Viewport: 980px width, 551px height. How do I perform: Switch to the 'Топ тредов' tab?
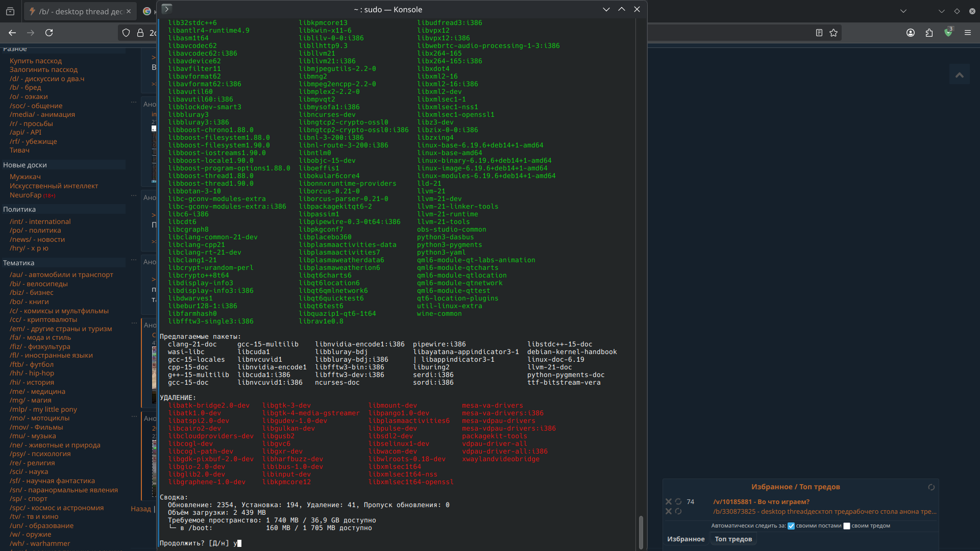point(733,539)
